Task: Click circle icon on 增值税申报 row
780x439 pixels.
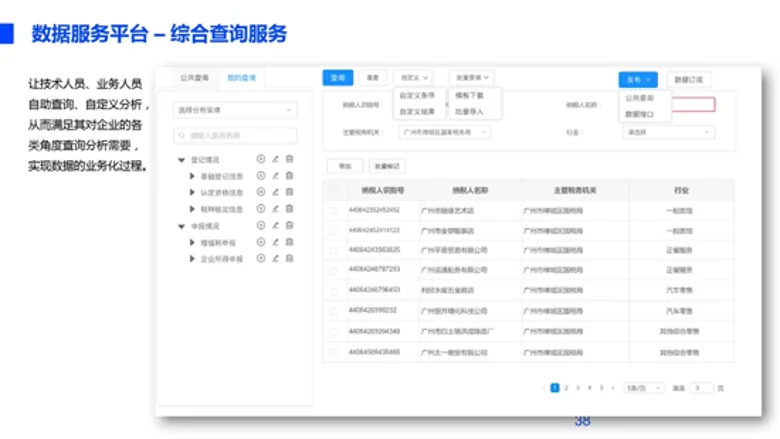Action: coord(261,242)
